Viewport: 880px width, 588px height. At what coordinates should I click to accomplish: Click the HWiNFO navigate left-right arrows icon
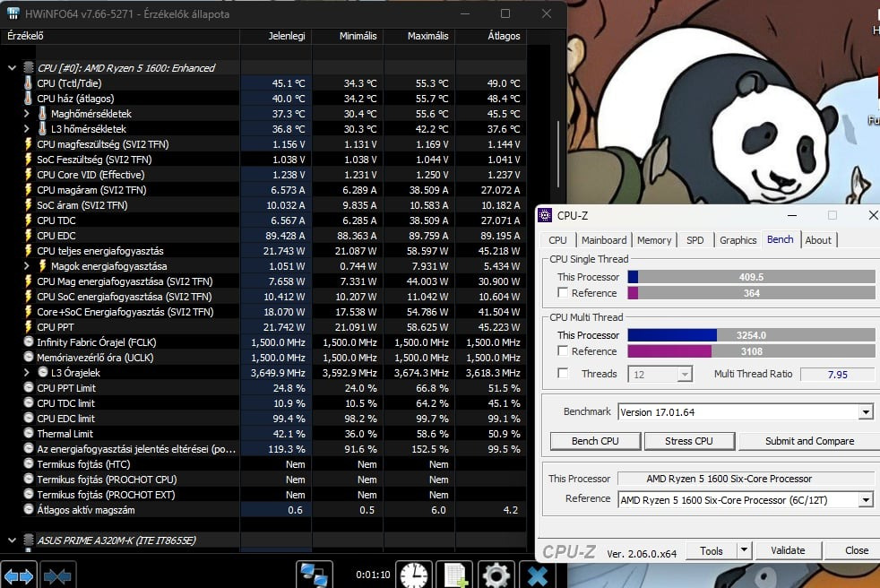[x=19, y=575]
